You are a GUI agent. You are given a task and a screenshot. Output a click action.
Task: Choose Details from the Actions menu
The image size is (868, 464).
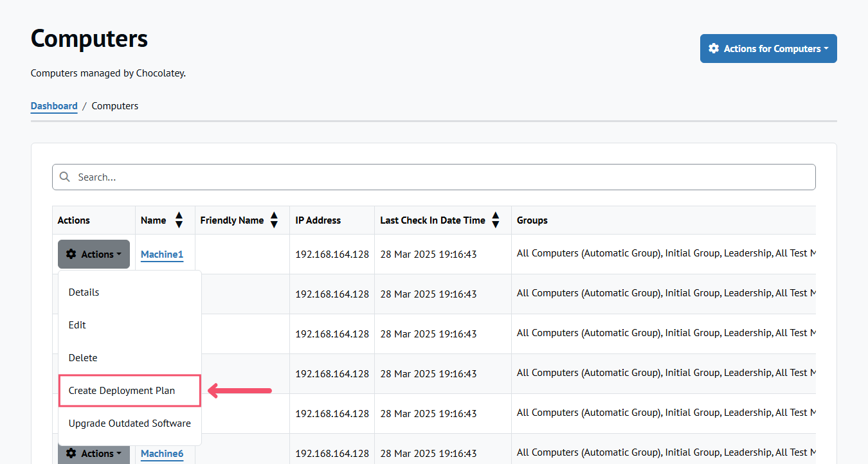tap(130, 292)
